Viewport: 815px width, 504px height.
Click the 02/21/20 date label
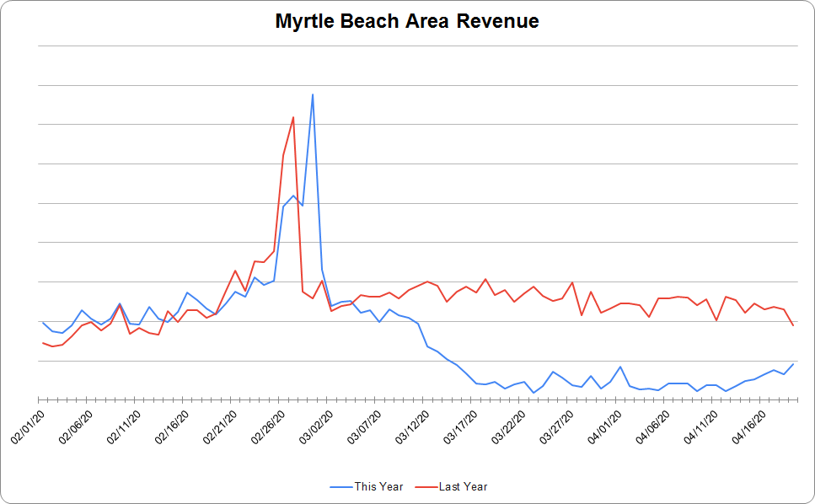[x=220, y=427]
